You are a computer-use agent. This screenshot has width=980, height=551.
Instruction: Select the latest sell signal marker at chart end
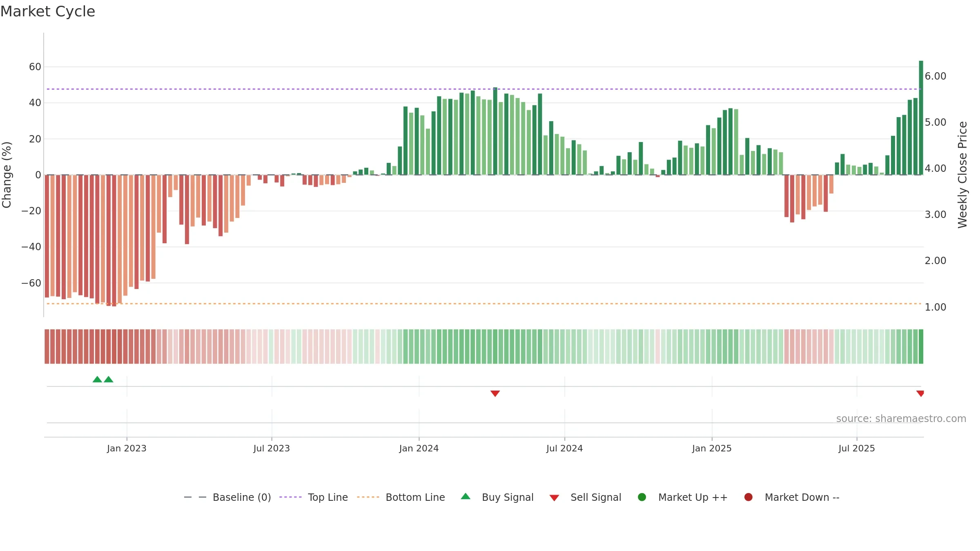920,393
